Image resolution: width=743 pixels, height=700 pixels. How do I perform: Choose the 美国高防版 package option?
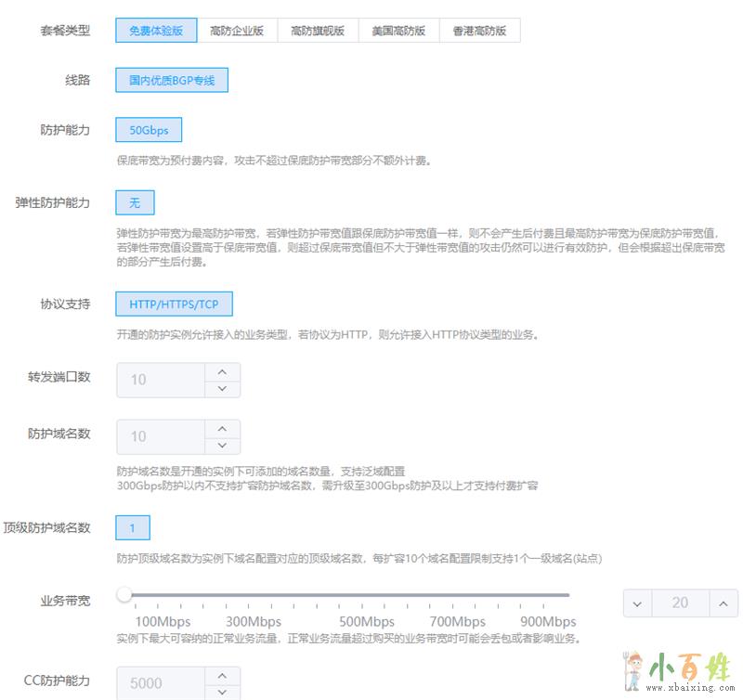pos(398,31)
